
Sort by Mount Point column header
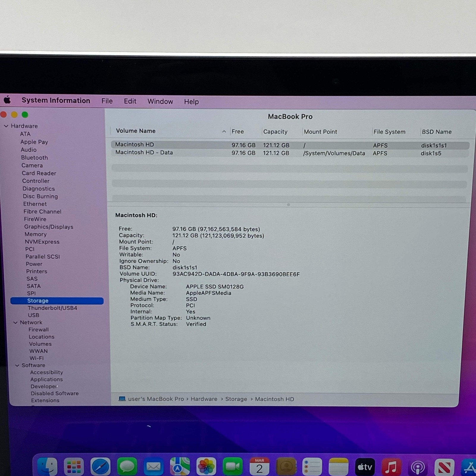(320, 131)
